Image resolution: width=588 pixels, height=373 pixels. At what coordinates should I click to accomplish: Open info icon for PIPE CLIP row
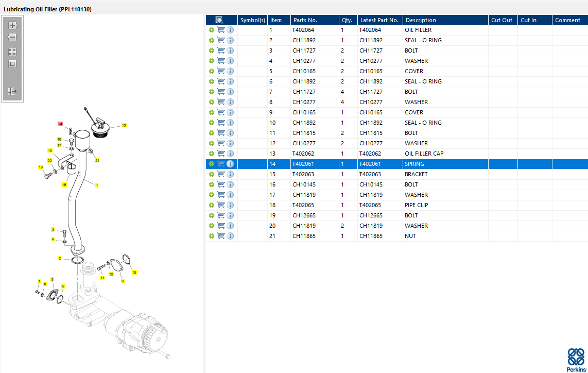tap(230, 205)
